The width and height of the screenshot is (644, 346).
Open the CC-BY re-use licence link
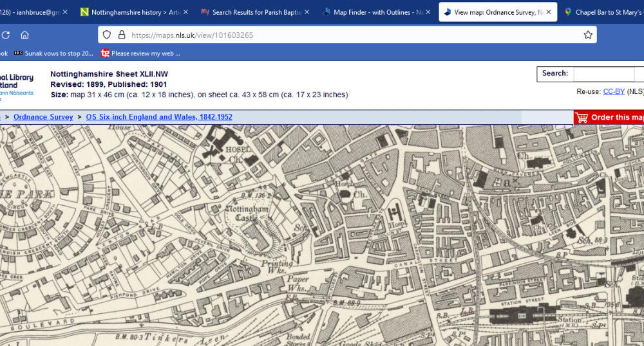tap(613, 91)
